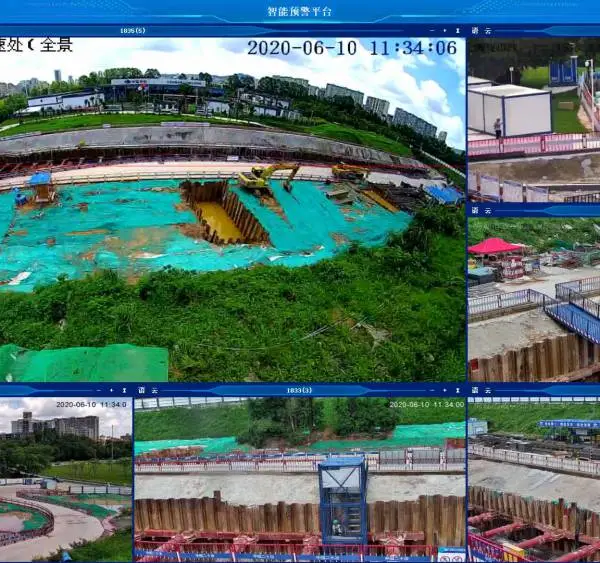Click the 云 button above the bottom-right pit camera
Image resolution: width=600 pixels, height=563 pixels.
coord(488,390)
